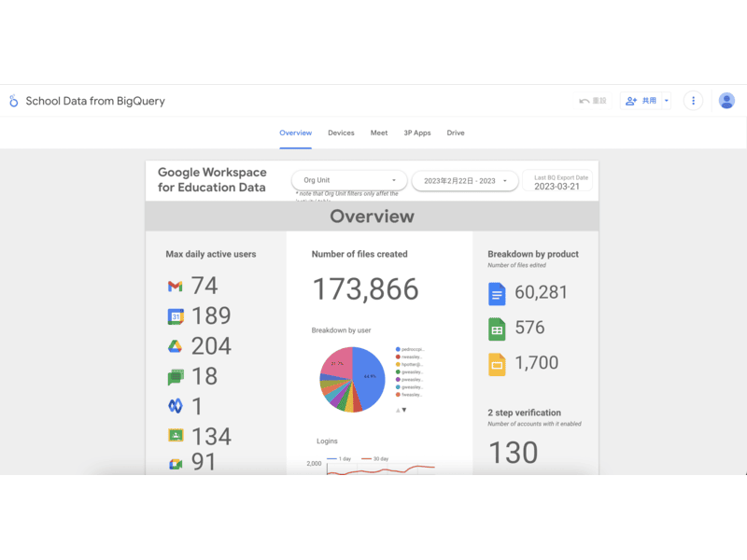Open the date range picker dropdown
The width and height of the screenshot is (747, 560).
465,181
